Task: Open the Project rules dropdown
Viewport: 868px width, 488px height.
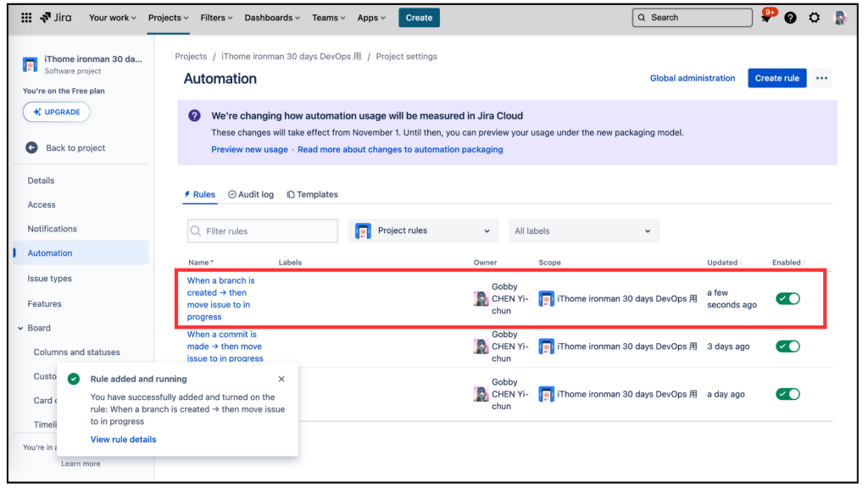Action: 424,230
